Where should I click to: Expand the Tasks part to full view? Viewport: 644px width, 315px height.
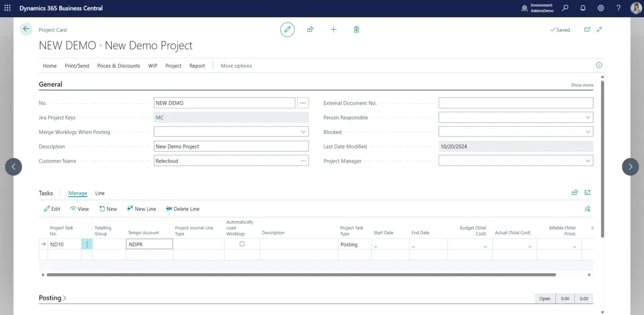point(588,193)
